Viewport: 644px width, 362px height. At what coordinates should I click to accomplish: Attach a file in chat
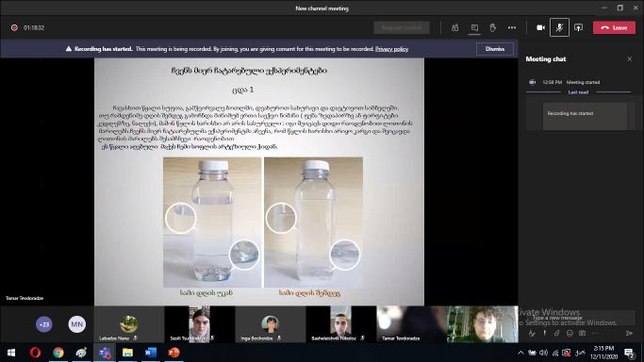point(557,334)
